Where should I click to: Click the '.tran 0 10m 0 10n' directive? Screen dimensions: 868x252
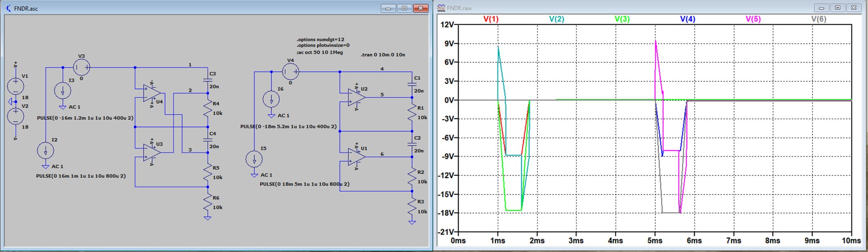(x=383, y=55)
